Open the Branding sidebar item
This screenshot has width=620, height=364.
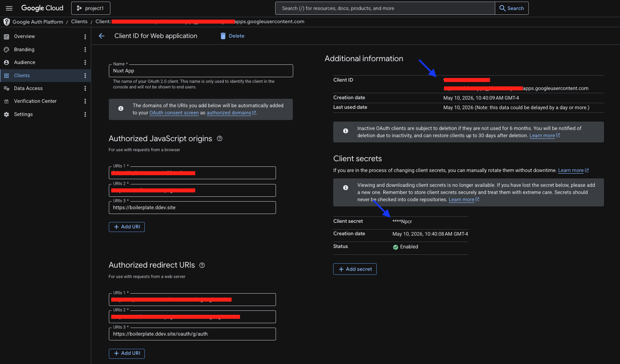pos(24,50)
